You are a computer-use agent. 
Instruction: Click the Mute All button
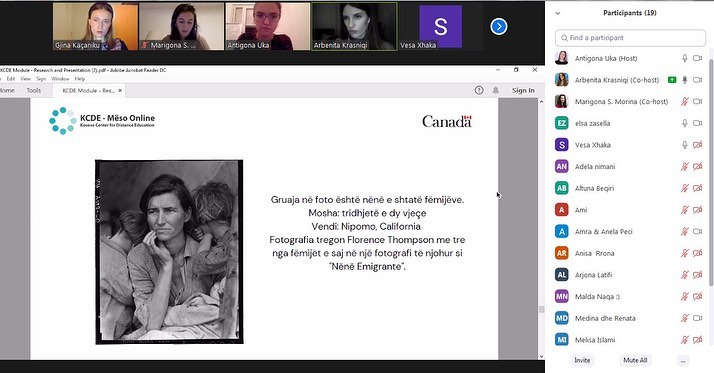tap(635, 360)
